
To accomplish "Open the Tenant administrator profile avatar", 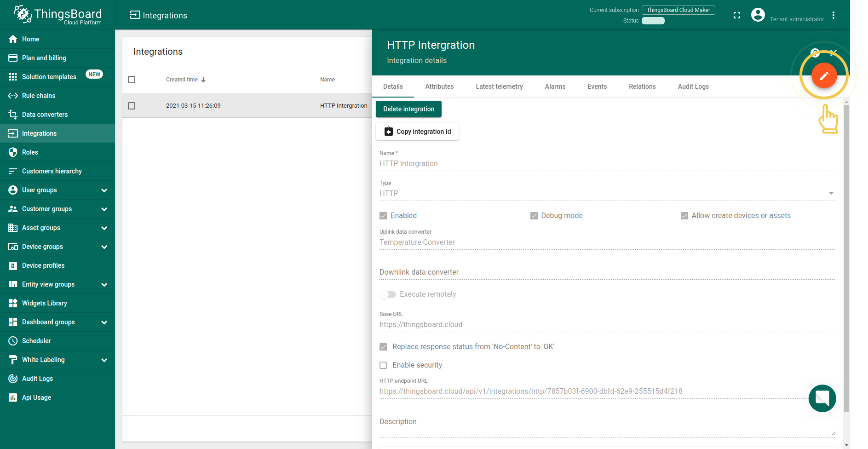I will (x=758, y=15).
